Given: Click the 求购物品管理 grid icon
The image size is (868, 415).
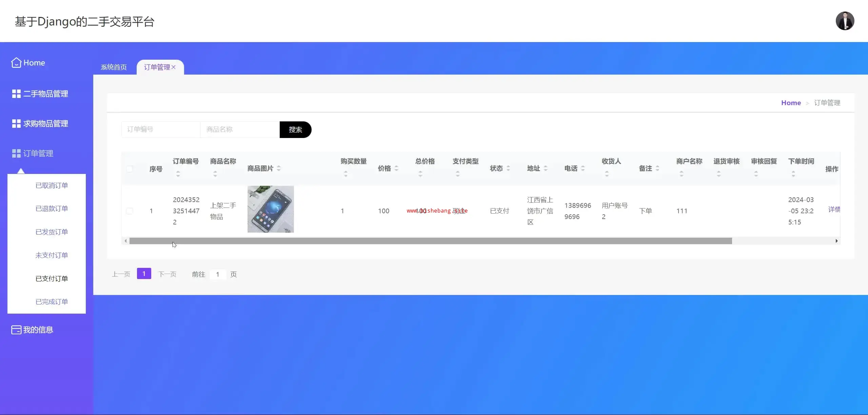Looking at the screenshot, I should click(x=16, y=123).
